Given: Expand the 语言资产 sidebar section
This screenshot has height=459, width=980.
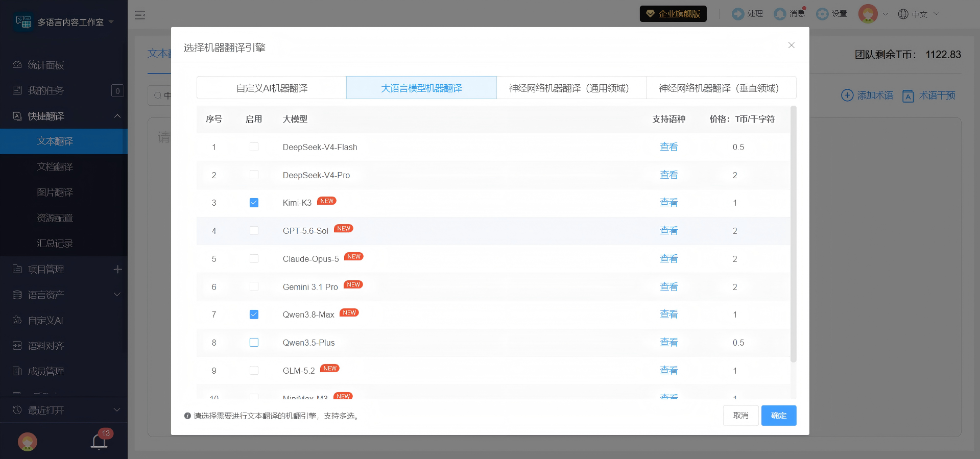Looking at the screenshot, I should (x=117, y=295).
